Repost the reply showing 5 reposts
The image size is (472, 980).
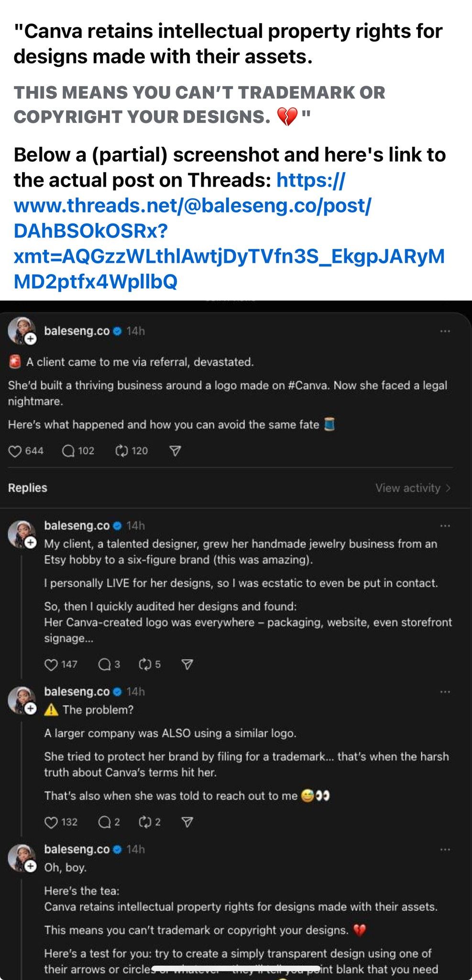coord(145,664)
